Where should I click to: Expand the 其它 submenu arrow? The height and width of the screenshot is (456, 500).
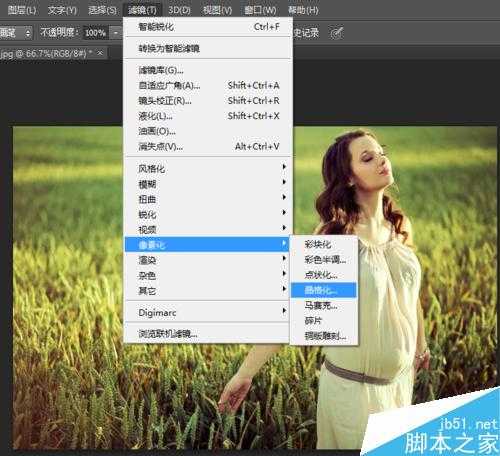coord(284,289)
